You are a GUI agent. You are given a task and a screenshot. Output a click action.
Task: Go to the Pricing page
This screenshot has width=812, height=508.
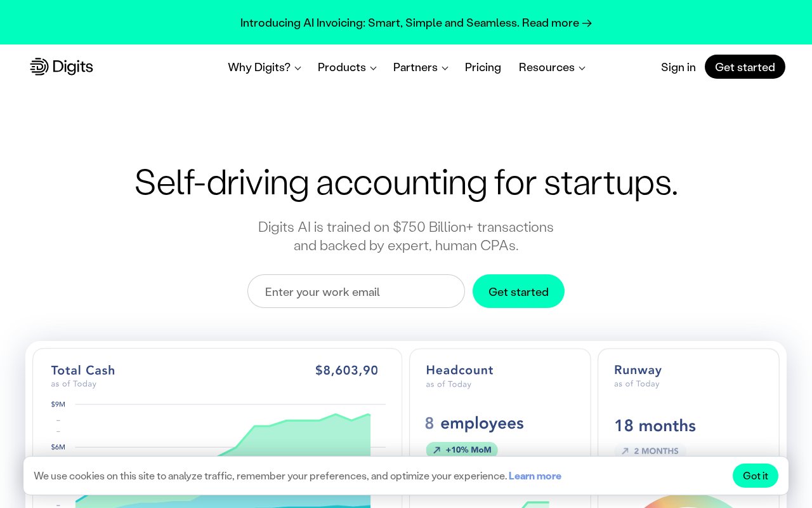[x=483, y=67]
